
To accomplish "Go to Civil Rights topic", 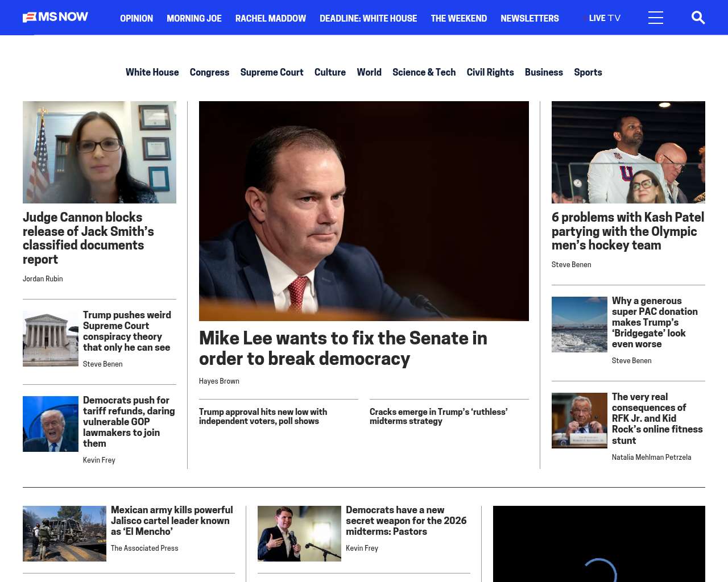I will tap(490, 72).
